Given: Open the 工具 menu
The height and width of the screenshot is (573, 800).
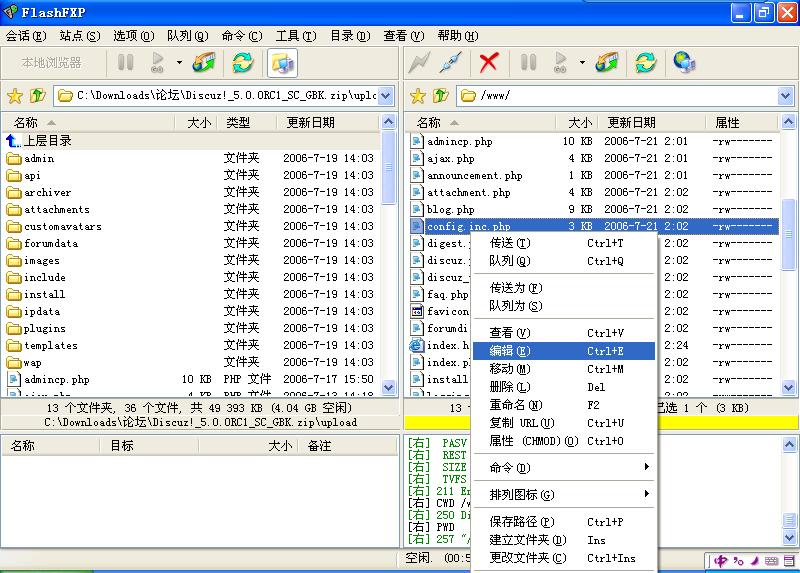Looking at the screenshot, I should pos(296,36).
